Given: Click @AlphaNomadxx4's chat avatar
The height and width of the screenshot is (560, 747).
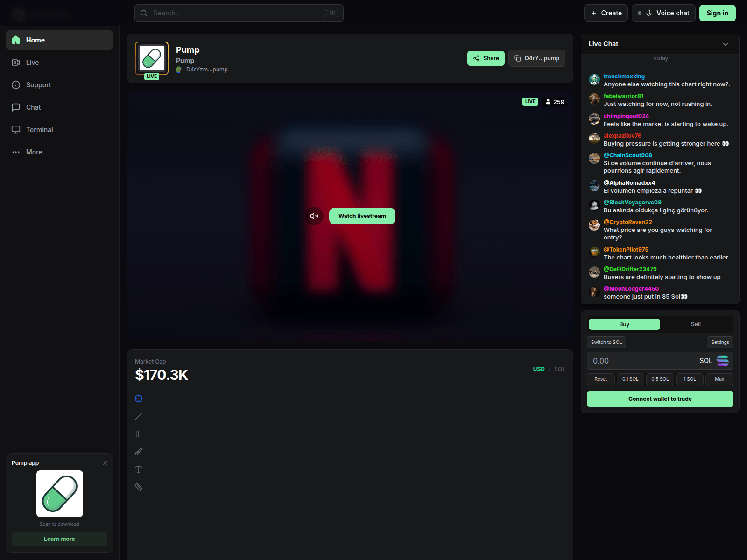Looking at the screenshot, I should tap(594, 186).
